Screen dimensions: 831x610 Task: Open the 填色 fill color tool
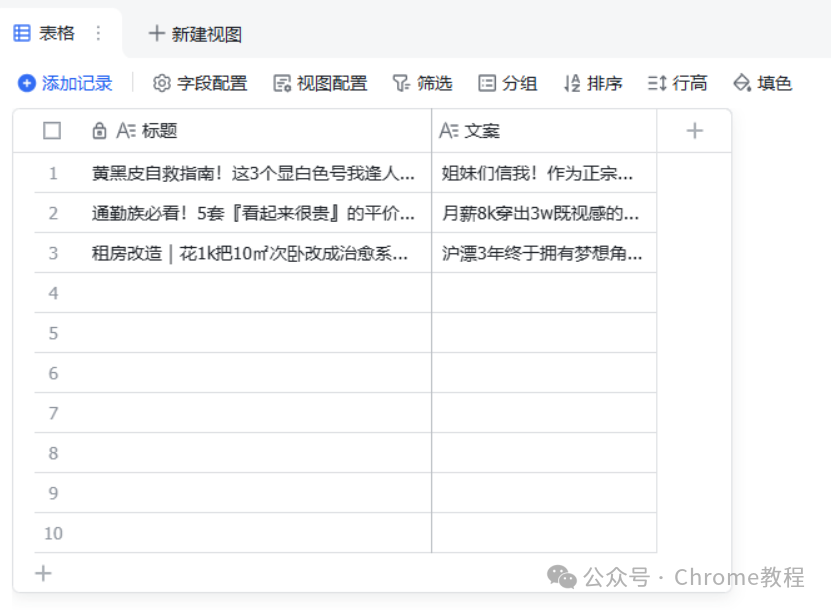point(763,83)
